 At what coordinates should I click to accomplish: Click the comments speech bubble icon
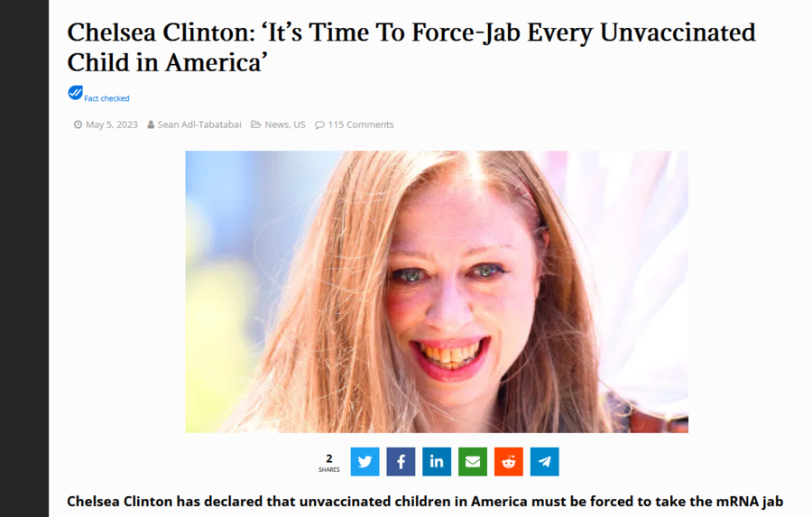click(319, 125)
